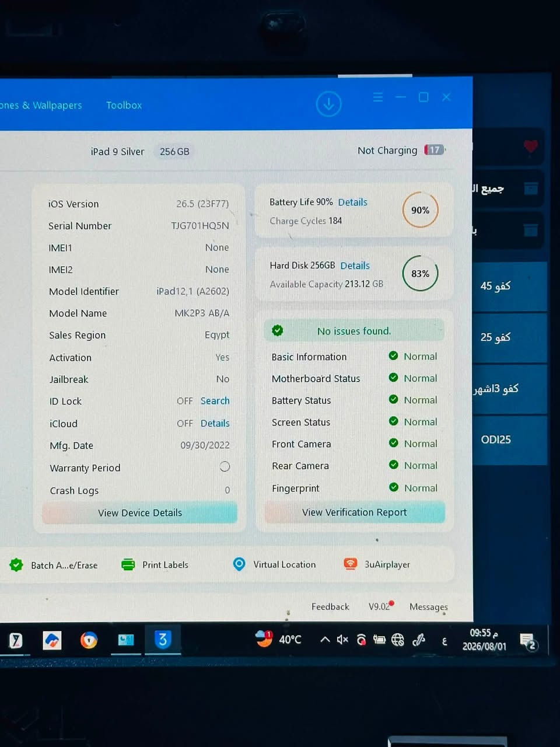Open 3uTools in the Windows taskbar

[x=163, y=640]
